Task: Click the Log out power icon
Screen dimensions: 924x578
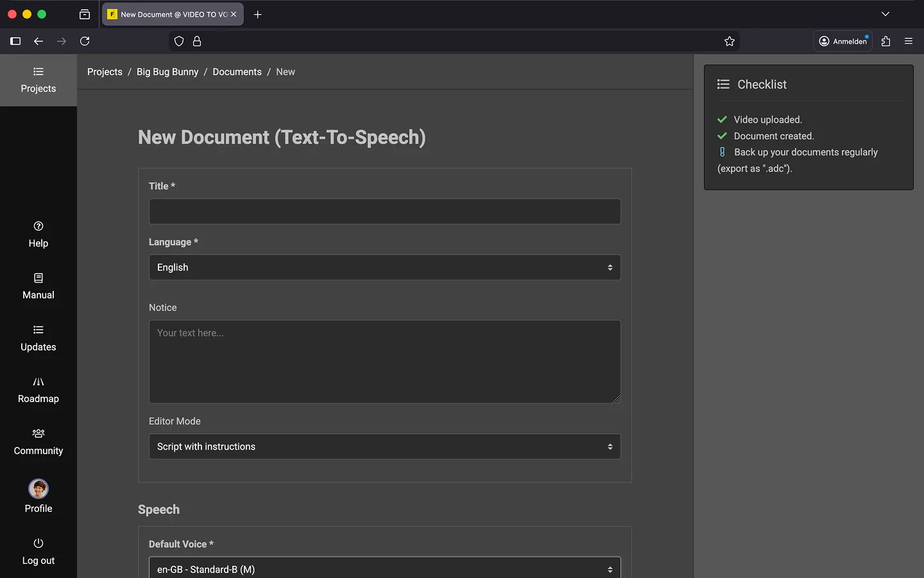Action: pos(38,543)
